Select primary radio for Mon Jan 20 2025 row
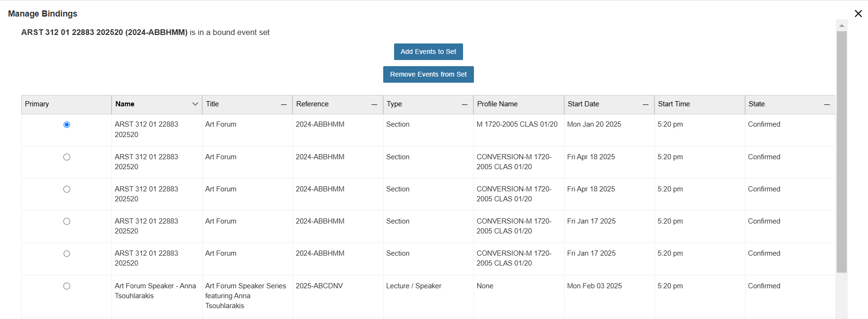Viewport: 868px width, 319px height. tap(67, 125)
